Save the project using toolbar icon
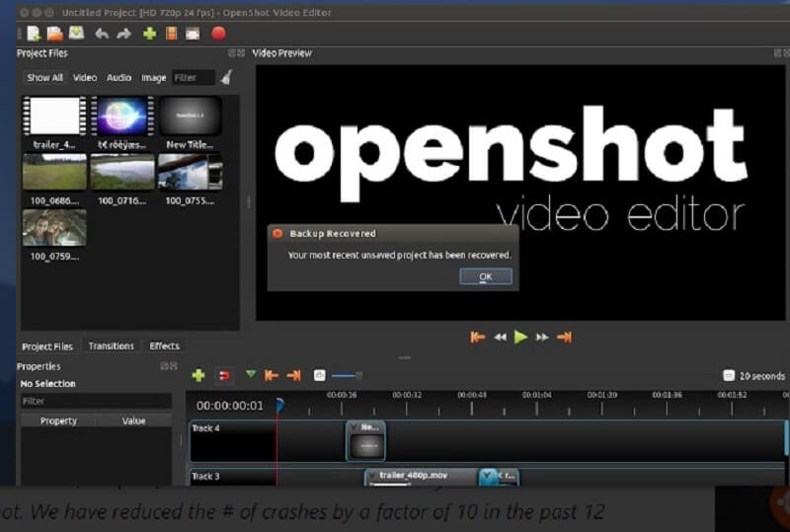The width and height of the screenshot is (790, 532). point(77,34)
